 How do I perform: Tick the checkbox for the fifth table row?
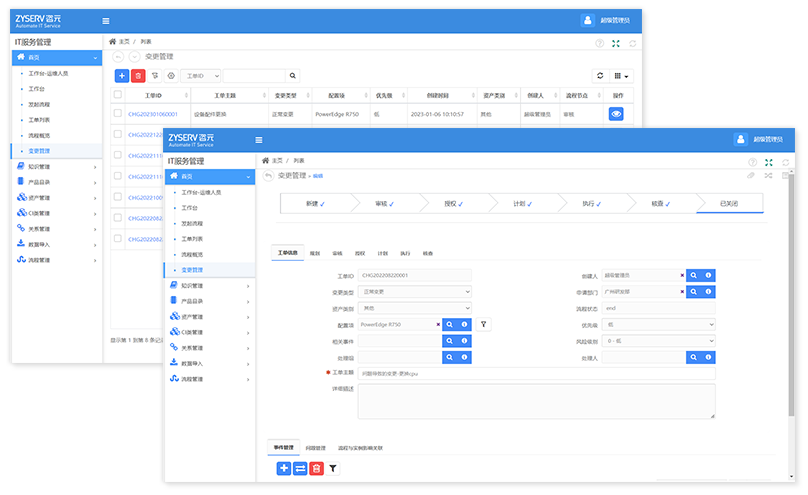pyautogui.click(x=117, y=197)
